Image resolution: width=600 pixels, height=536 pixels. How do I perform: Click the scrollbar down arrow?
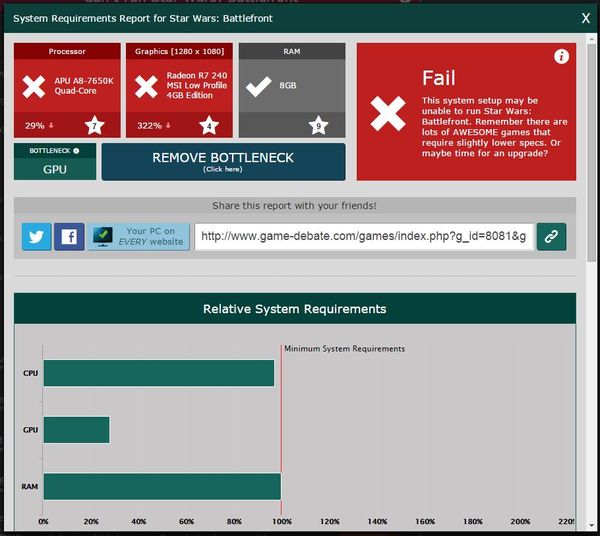592,525
